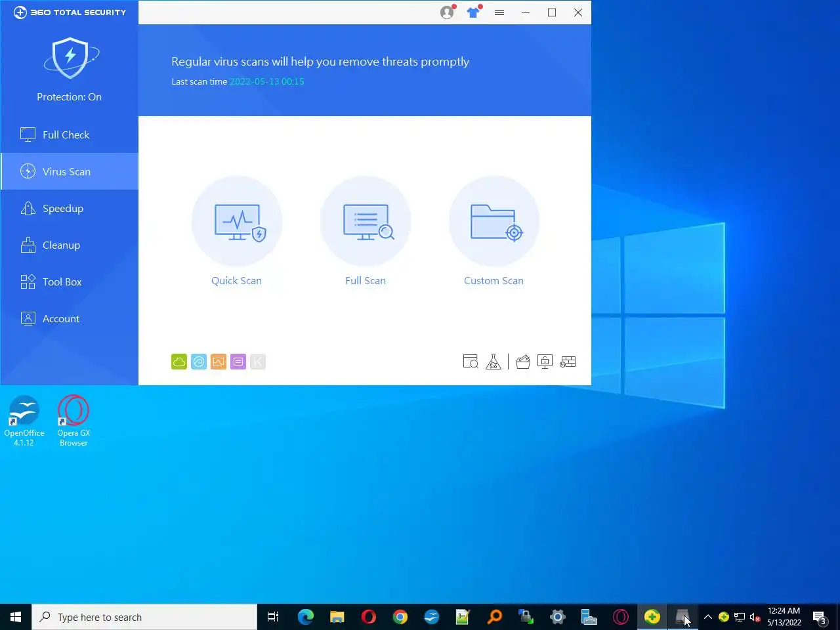
Task: Open the Cleanup section
Action: click(x=69, y=245)
